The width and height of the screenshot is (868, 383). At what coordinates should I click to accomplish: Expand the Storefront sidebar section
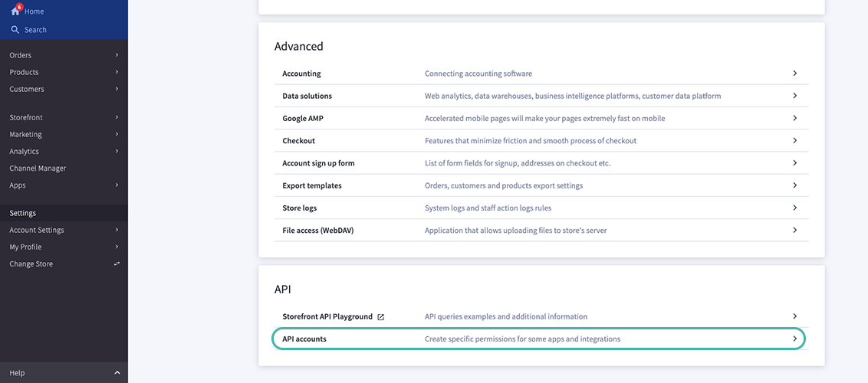coord(117,117)
